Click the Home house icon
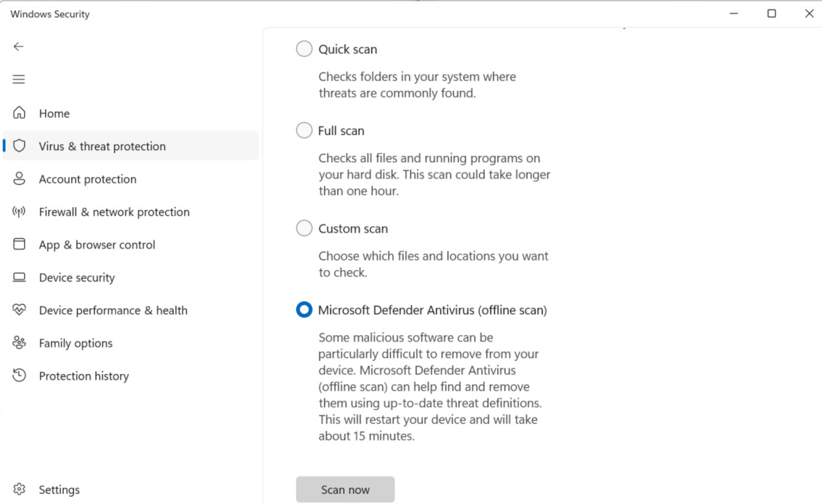 point(19,113)
